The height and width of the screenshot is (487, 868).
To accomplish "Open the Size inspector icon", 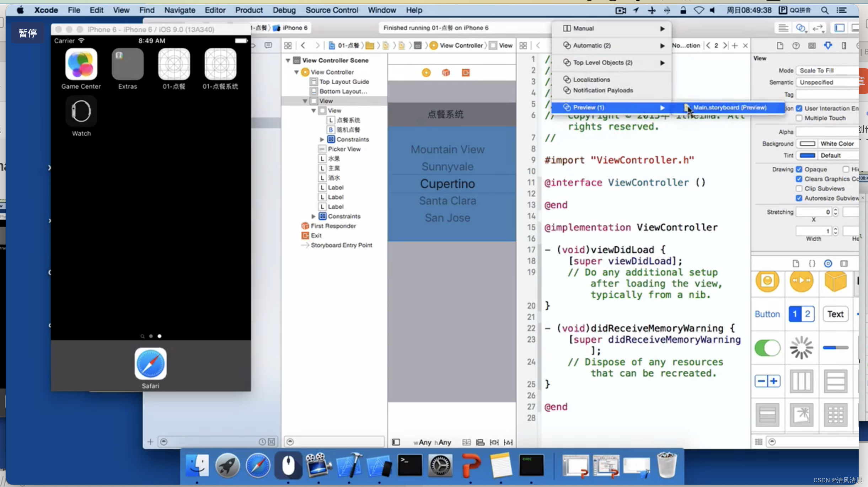I will 844,46.
